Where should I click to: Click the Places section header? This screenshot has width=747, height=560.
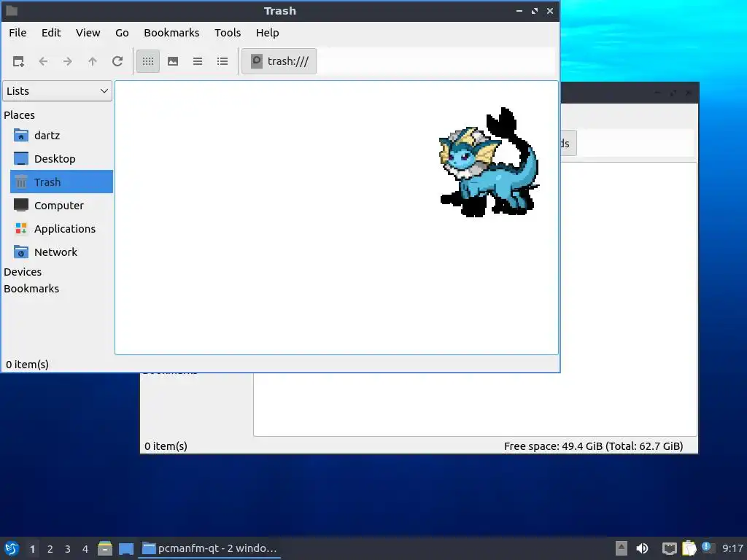(x=20, y=115)
